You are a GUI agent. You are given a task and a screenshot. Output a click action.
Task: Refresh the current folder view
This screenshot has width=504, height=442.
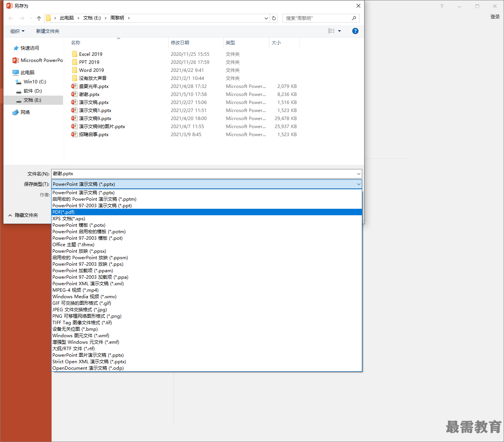coord(274,18)
